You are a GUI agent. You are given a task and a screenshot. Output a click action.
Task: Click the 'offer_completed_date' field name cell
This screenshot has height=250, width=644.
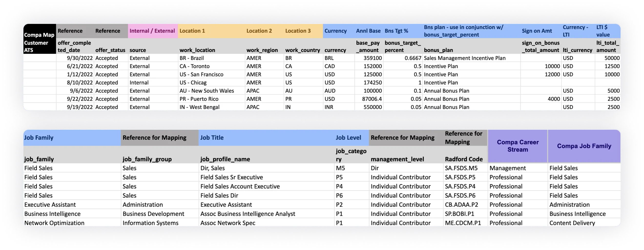click(x=75, y=46)
